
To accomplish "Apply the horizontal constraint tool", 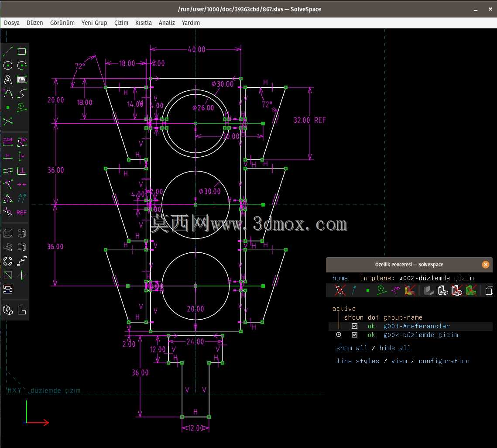I will tap(8, 156).
